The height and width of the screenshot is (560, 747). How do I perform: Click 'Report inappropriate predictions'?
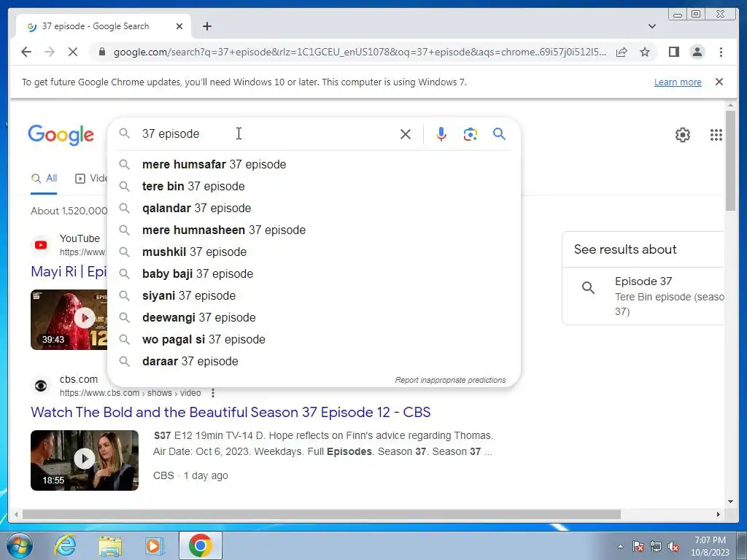(x=450, y=380)
